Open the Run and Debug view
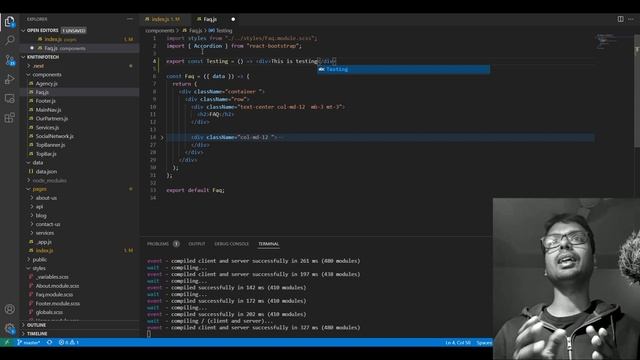640x360 pixels. (9, 79)
